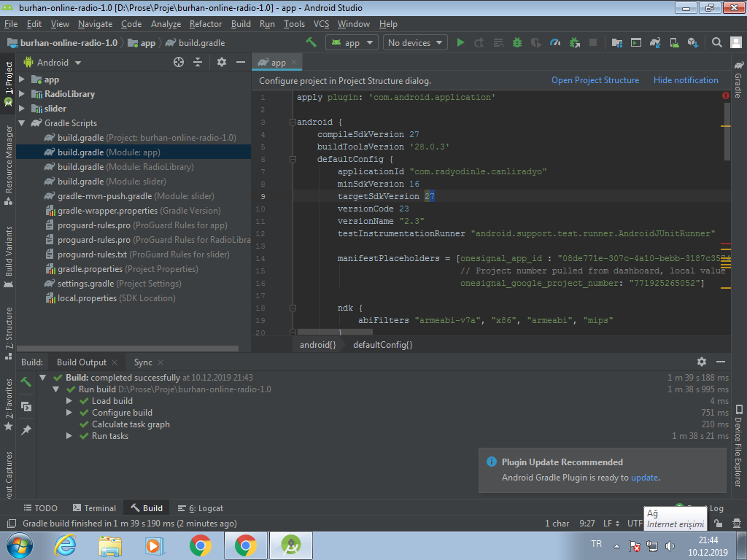Click the Run Anything icon in the toolbar
The width and height of the screenshot is (747, 560).
pyautogui.click(x=636, y=42)
